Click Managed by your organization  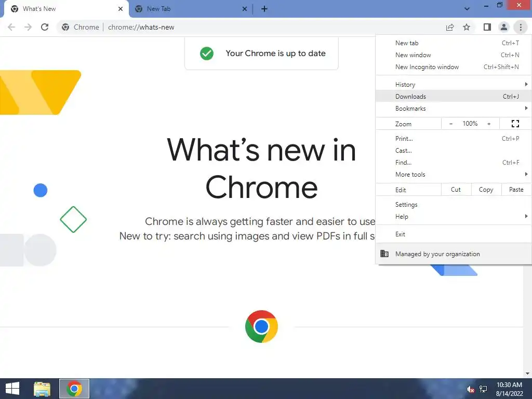454,254
